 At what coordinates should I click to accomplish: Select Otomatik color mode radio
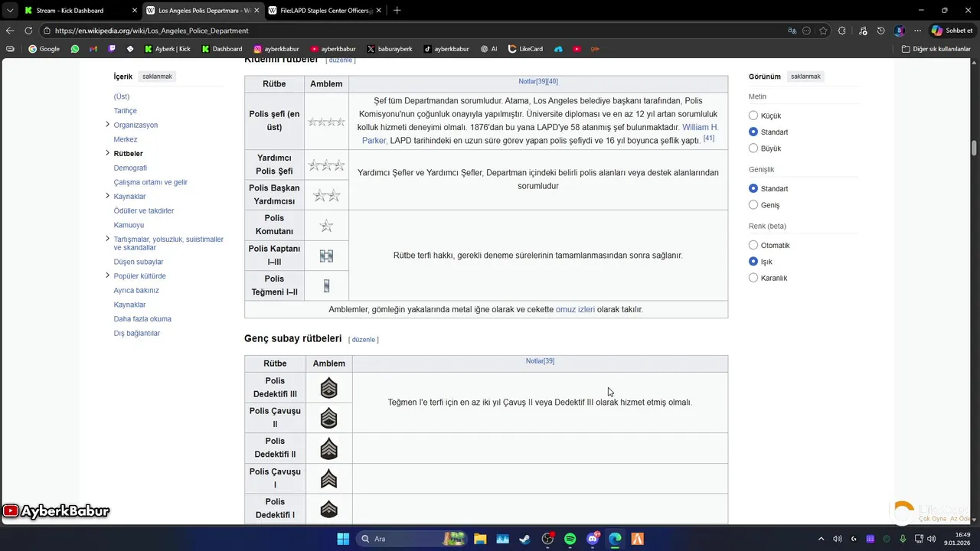(753, 245)
